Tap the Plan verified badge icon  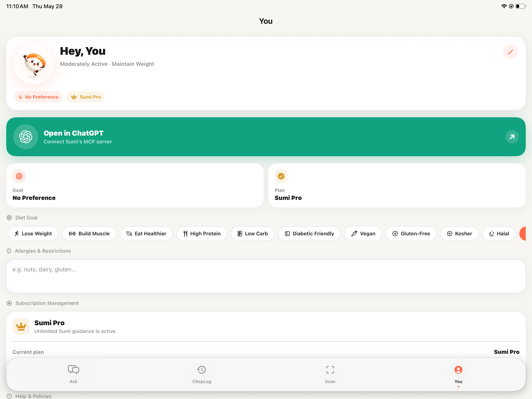point(281,176)
